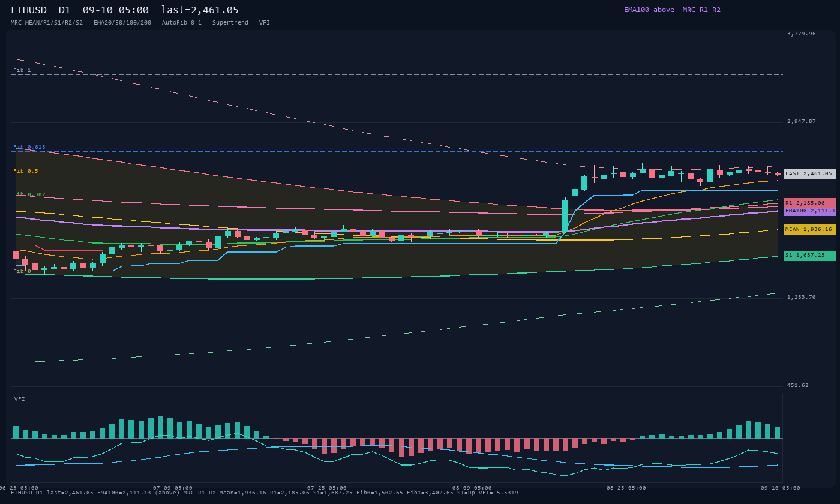
Task: Select the AutoFib 0-1 indicator label
Action: pyautogui.click(x=182, y=23)
